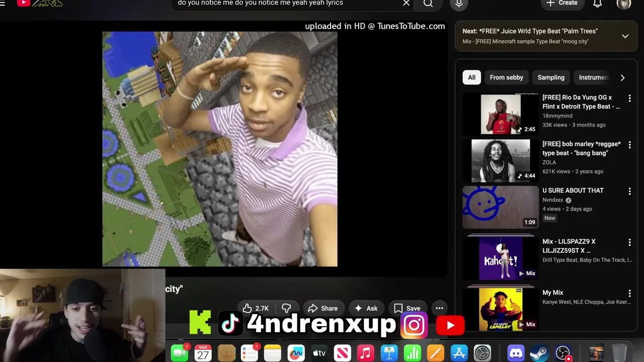644x362 pixels.
Task: Select the Sampling filter chip
Action: (551, 77)
